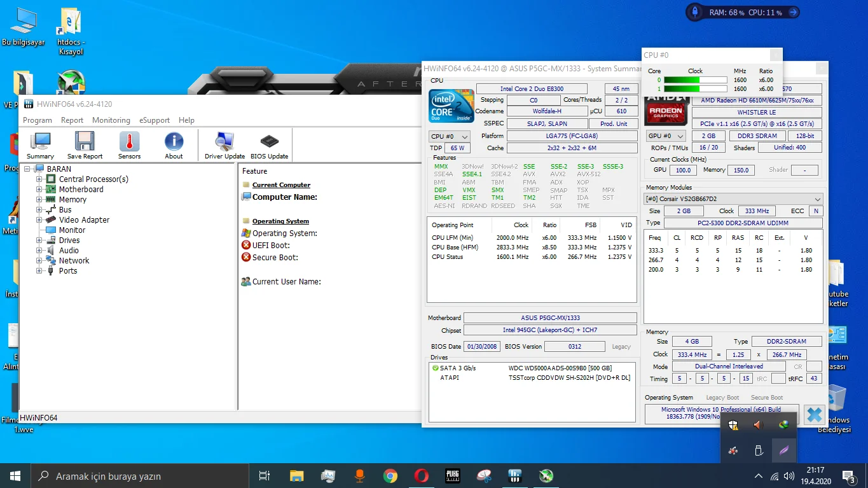
Task: Launch BIOS Update from the toolbar
Action: [x=268, y=144]
